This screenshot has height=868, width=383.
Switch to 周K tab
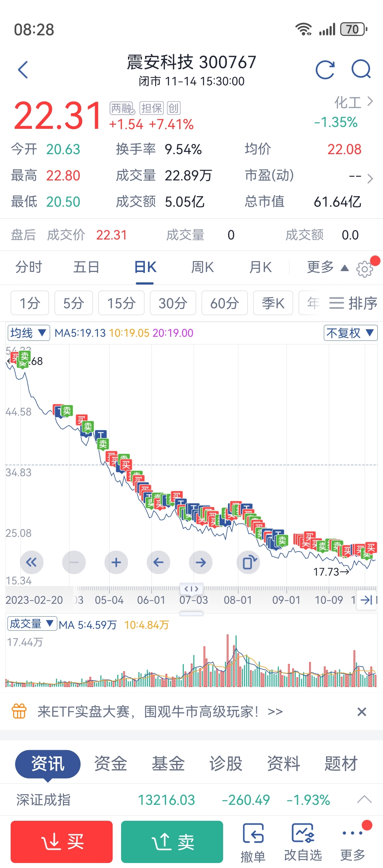[202, 268]
